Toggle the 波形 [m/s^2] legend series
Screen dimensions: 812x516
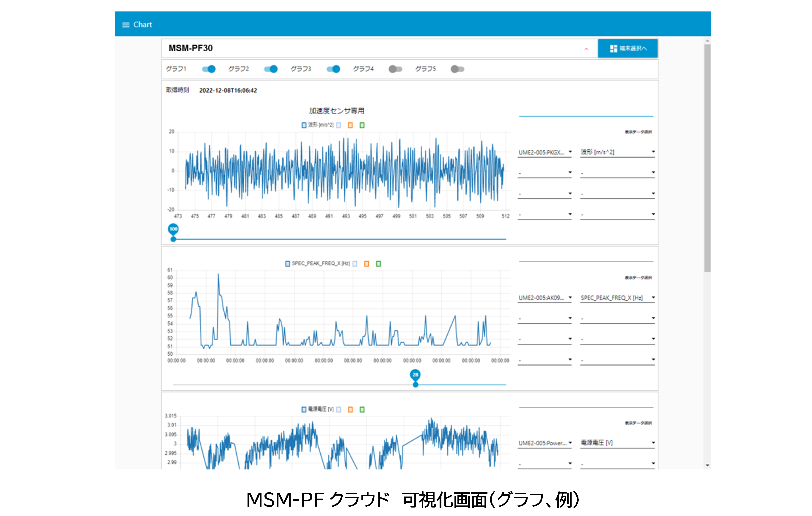click(x=317, y=125)
